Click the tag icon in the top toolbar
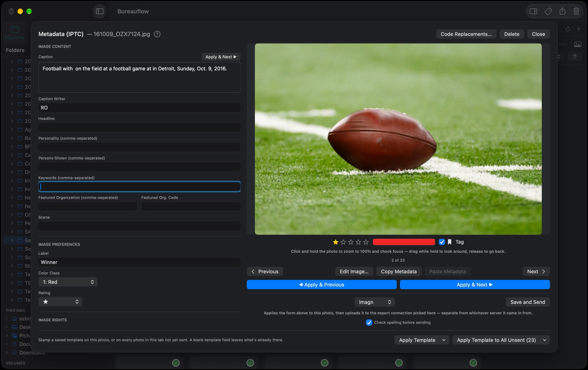The image size is (588, 370). click(548, 11)
